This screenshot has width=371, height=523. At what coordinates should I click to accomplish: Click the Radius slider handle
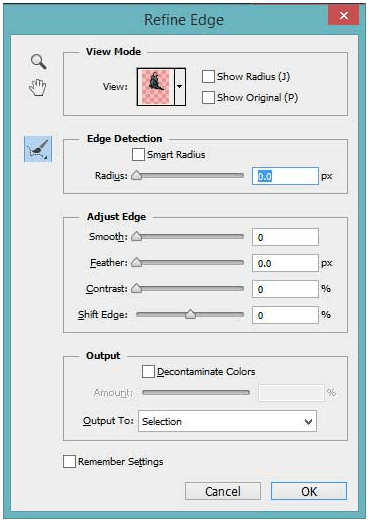tap(136, 175)
